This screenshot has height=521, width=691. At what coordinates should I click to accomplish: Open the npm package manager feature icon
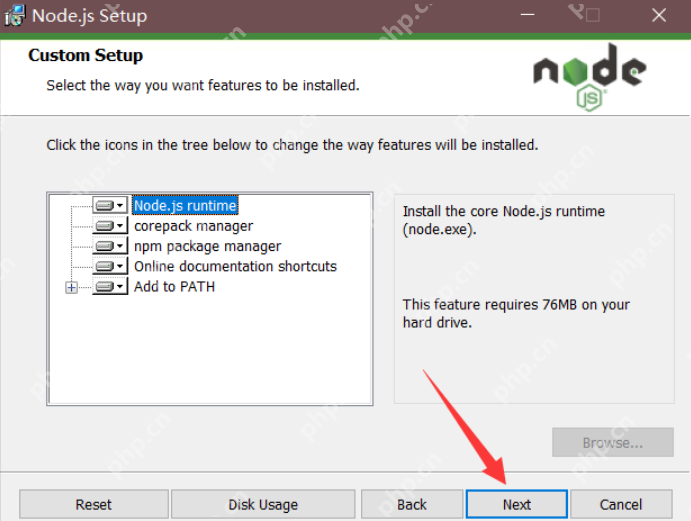(110, 246)
